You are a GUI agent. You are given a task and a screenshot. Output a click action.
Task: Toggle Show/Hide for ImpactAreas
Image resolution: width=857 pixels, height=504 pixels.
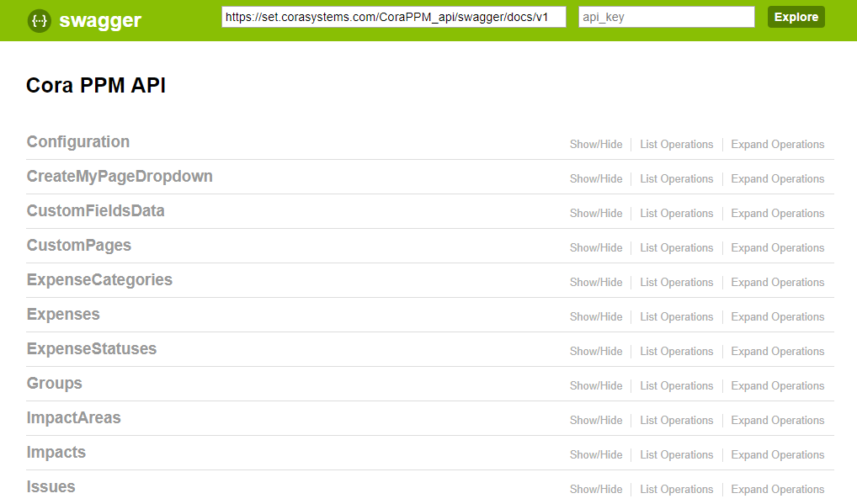596,419
